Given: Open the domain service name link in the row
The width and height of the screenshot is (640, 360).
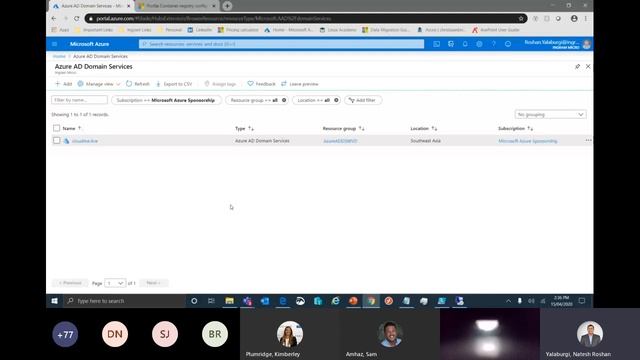Looking at the screenshot, I should coord(85,141).
